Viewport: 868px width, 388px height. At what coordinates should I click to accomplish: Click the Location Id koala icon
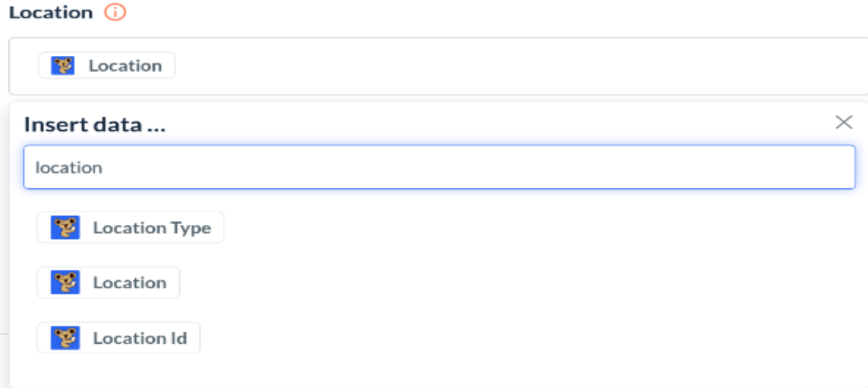(x=65, y=338)
